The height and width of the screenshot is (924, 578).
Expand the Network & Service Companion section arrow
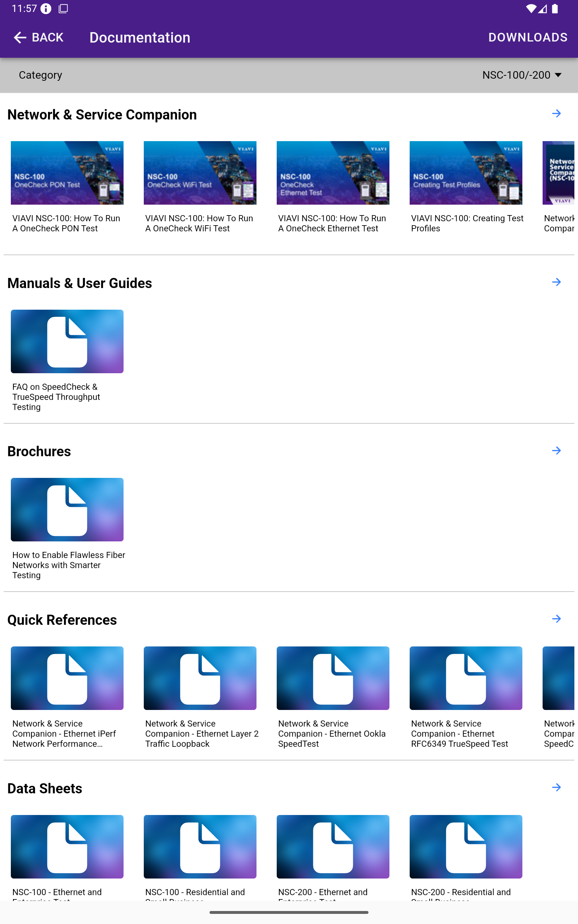[x=556, y=113]
